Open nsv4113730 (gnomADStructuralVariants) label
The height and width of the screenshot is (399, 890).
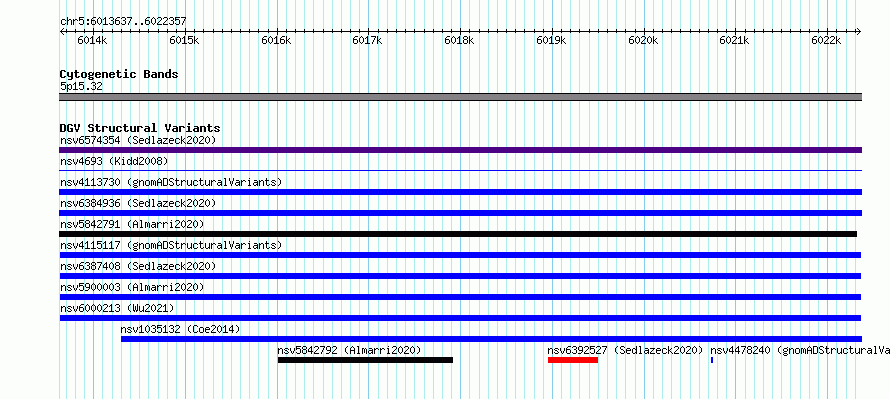(171, 182)
